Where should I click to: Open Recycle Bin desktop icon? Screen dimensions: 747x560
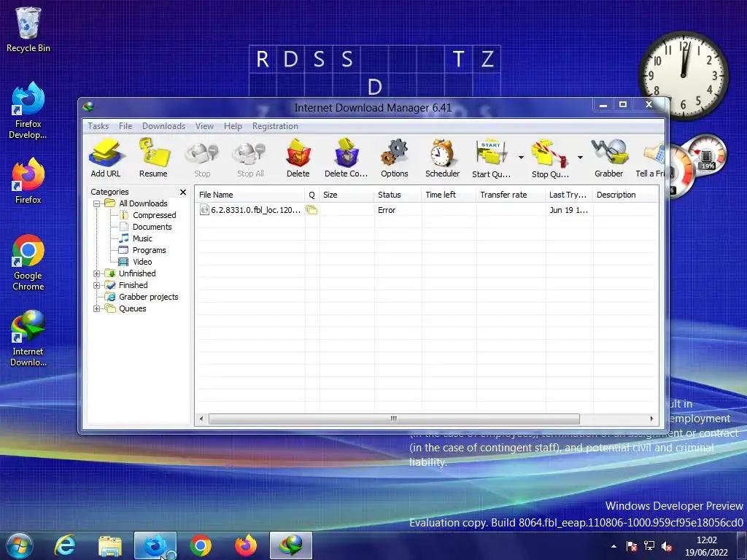tap(28, 29)
